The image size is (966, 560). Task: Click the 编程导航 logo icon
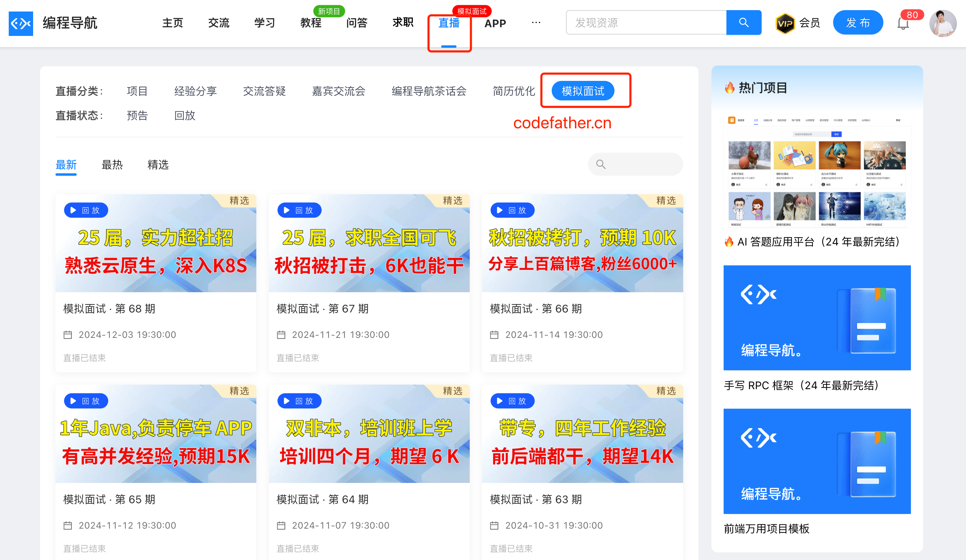coord(21,23)
